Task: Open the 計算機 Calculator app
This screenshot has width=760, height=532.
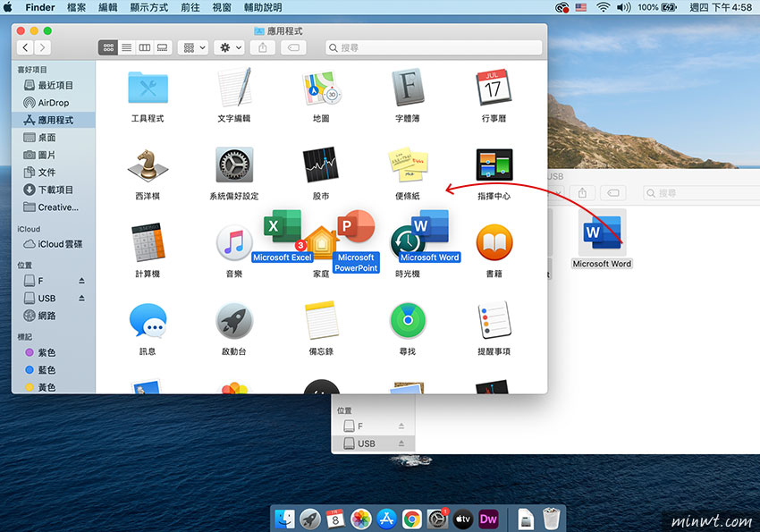Action: click(148, 242)
